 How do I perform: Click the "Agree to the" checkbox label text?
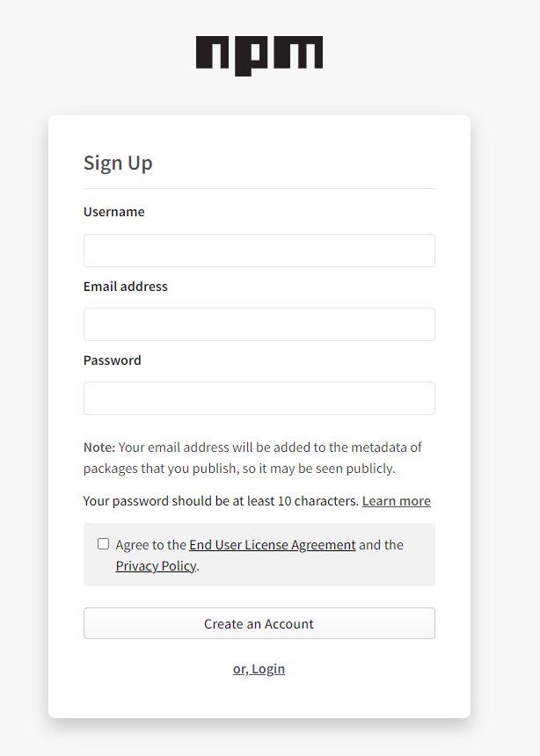[150, 545]
